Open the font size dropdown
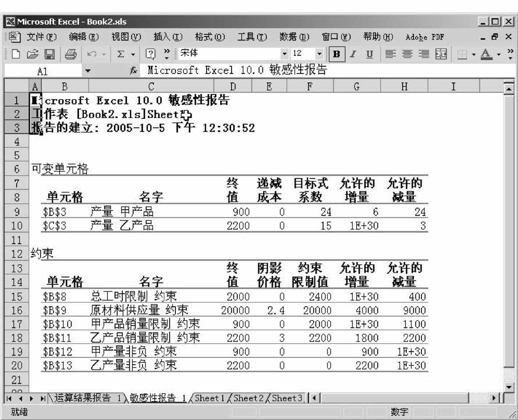 coord(319,54)
